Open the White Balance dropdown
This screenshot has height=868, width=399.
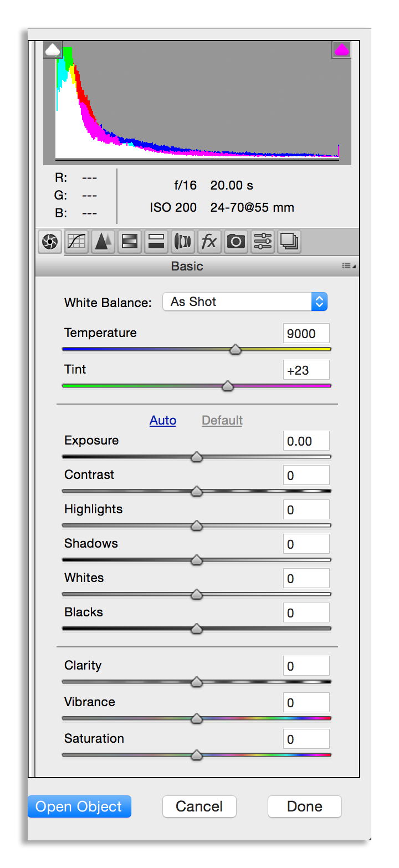click(245, 302)
